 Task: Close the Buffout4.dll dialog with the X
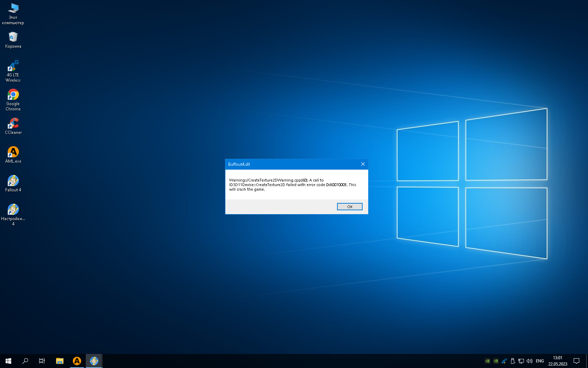(x=363, y=164)
